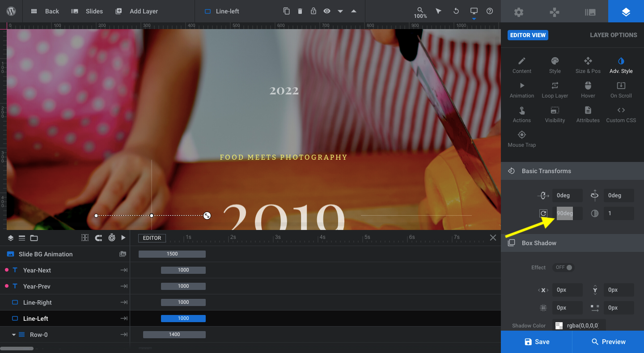Click the undo history icon

point(456,11)
